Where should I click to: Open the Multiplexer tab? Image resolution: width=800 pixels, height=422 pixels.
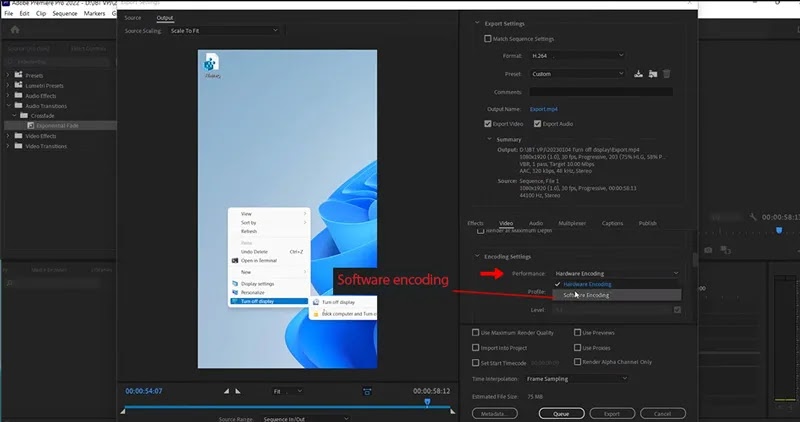click(572, 223)
